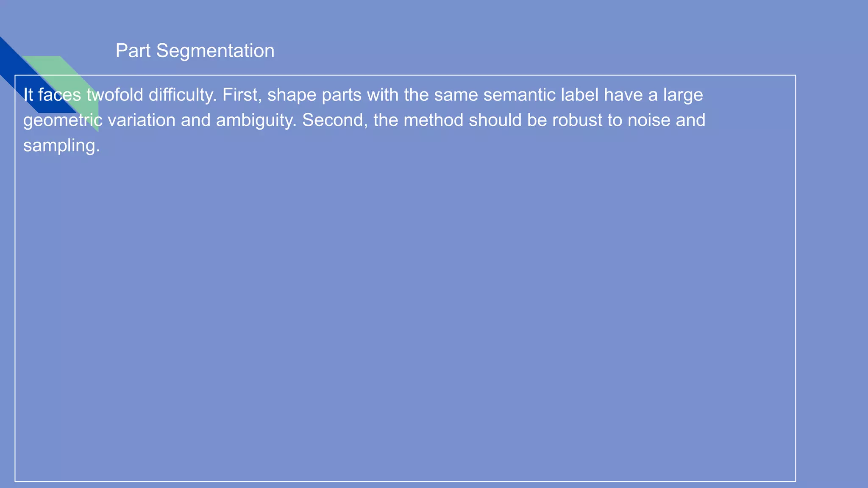This screenshot has width=868, height=488.
Task: Click the word 'Segmentation' in the title
Action: [215, 51]
